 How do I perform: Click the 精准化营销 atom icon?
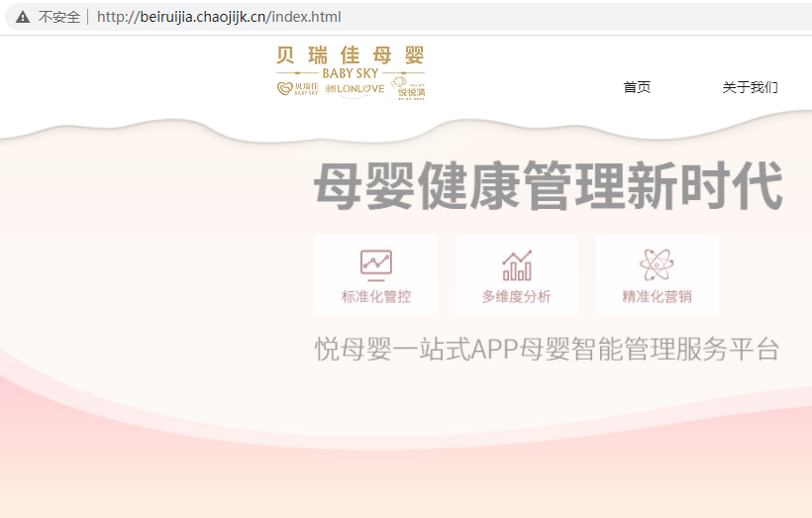pos(657,264)
